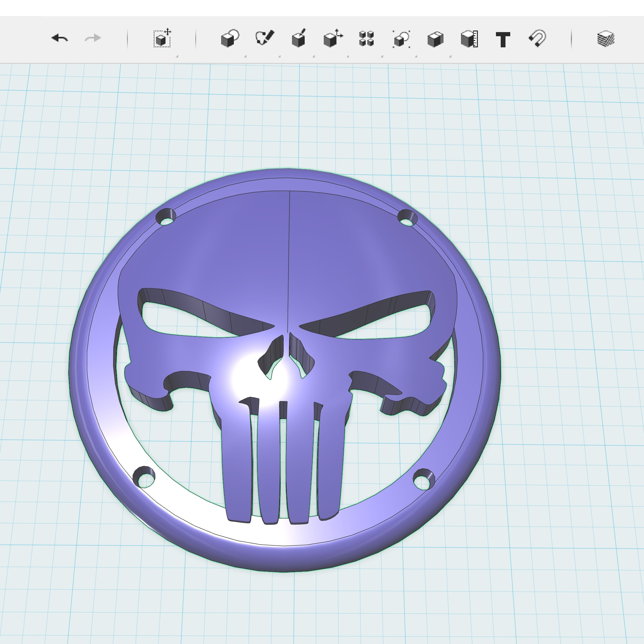Select the Sketch pencil tool
Screen dimensions: 644x644
coord(265,38)
